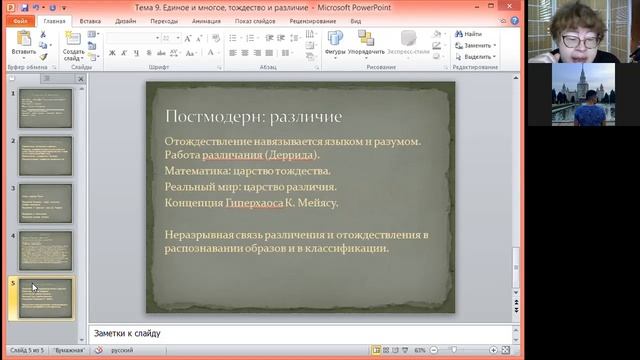
Task: Click the Reset slide icon in Слайды group
Action: tap(92, 46)
